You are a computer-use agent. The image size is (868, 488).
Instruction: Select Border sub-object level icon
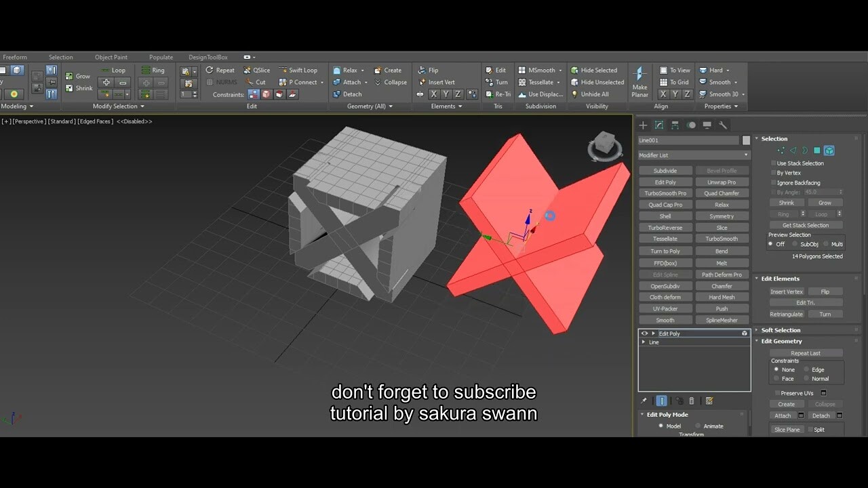805,150
